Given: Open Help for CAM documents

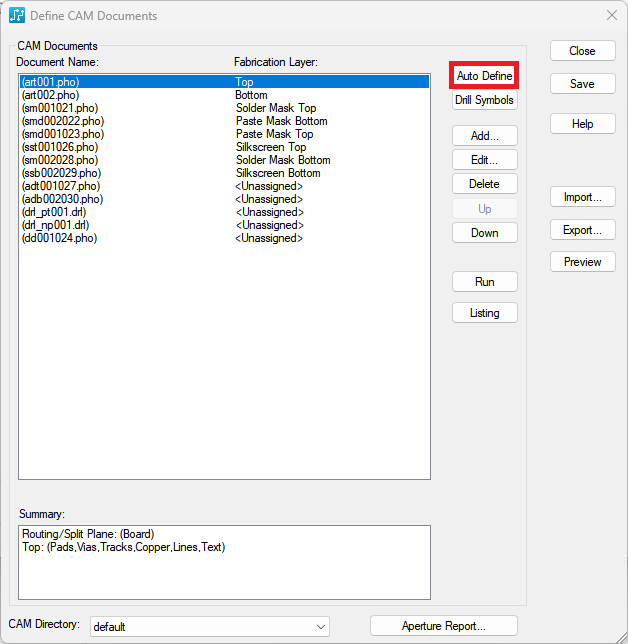Looking at the screenshot, I should pyautogui.click(x=582, y=124).
